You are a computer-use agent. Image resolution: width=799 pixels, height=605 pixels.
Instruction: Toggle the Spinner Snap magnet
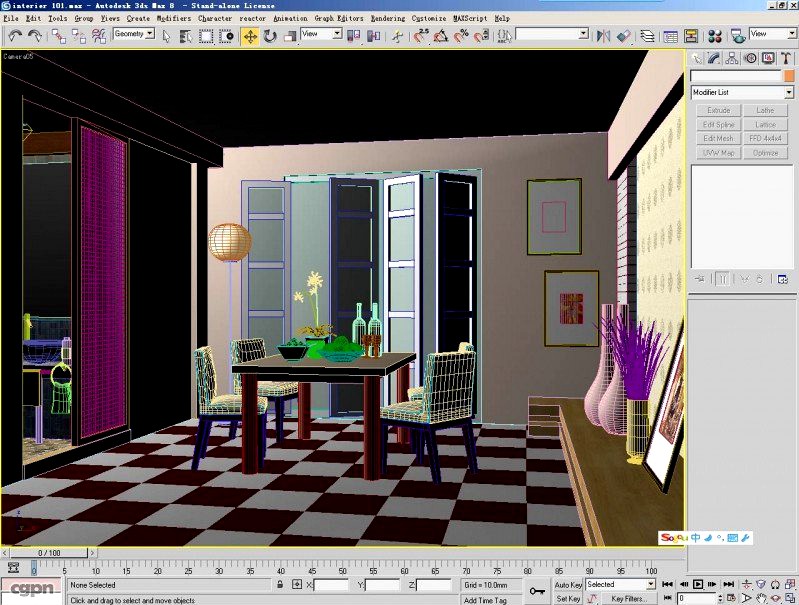(x=482, y=36)
